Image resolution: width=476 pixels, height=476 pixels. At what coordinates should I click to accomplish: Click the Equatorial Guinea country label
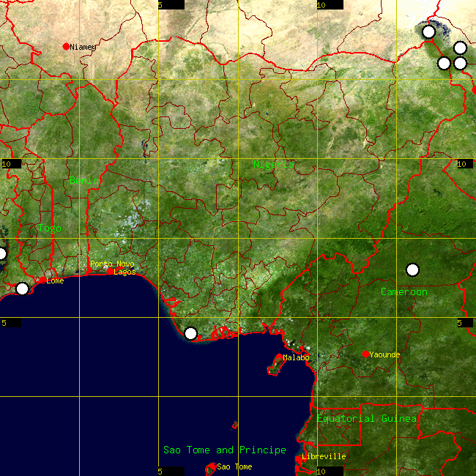click(x=367, y=418)
